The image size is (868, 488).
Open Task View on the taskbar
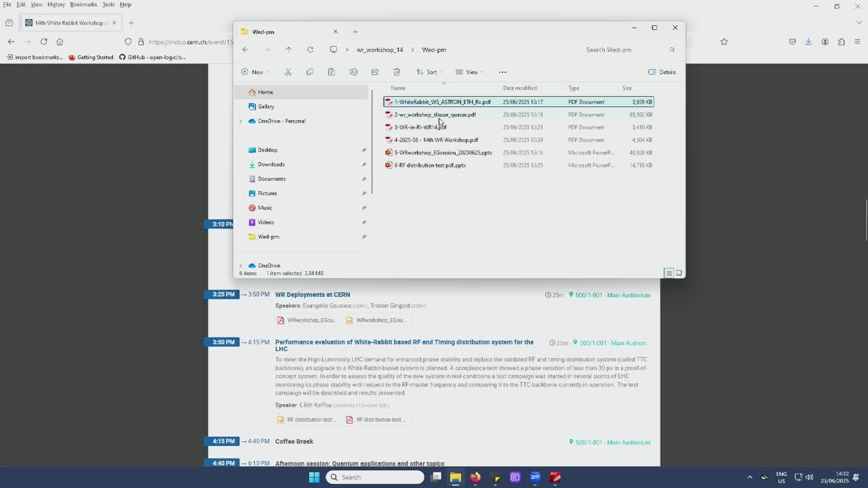pyautogui.click(x=436, y=477)
